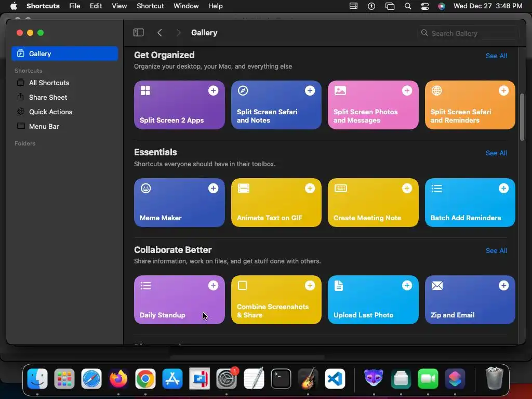This screenshot has width=532, height=399.
Task: Add Upload Last Photo shortcut with plus
Action: click(407, 286)
